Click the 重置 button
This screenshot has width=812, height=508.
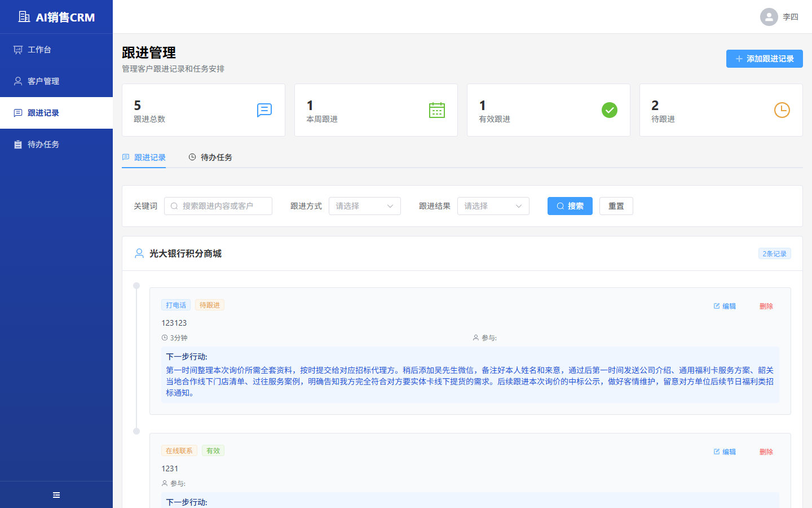coord(616,206)
